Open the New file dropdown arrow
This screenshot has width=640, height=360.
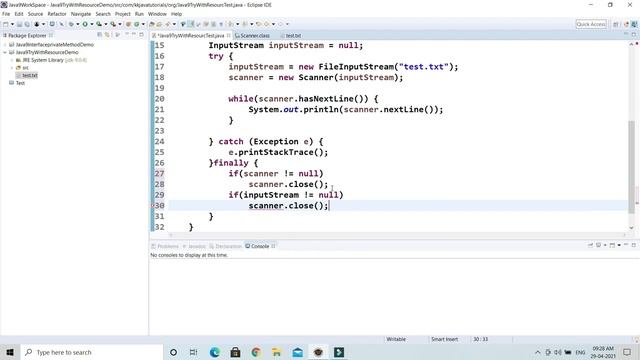12,24
